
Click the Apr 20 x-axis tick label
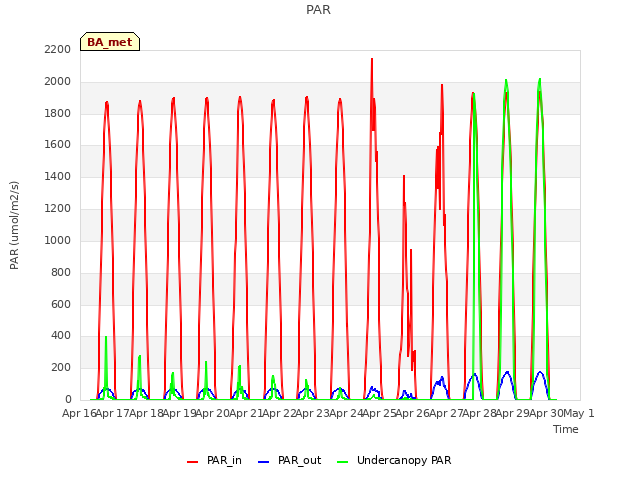(213, 413)
